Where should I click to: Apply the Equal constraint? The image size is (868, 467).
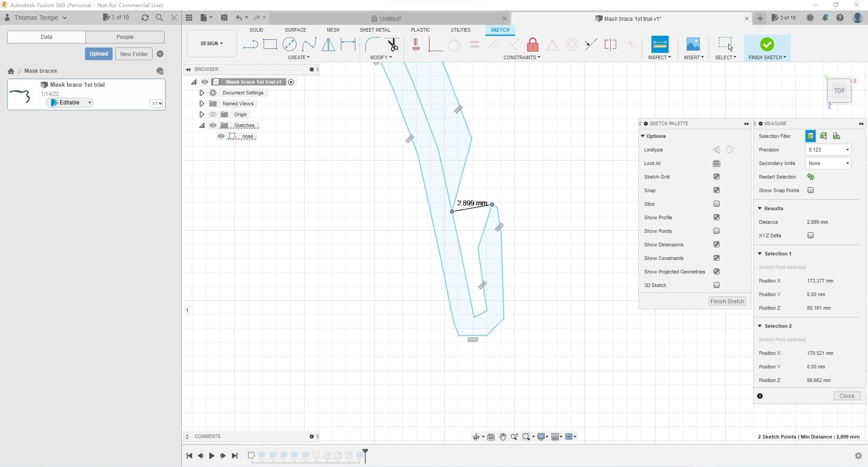point(474,44)
